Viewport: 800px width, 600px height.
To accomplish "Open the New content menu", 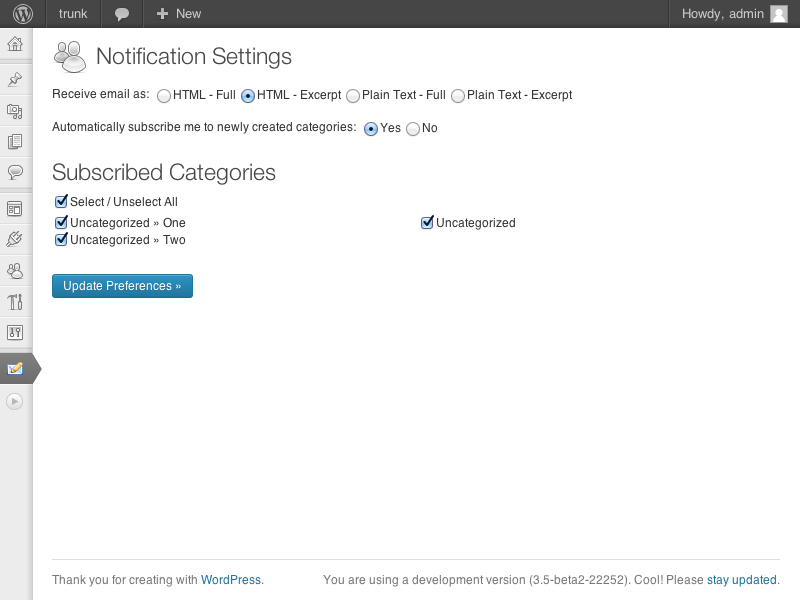I will click(x=179, y=14).
